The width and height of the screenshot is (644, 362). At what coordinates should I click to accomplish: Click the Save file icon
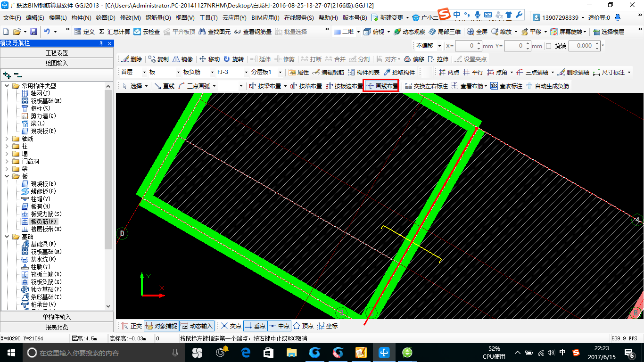pyautogui.click(x=33, y=32)
